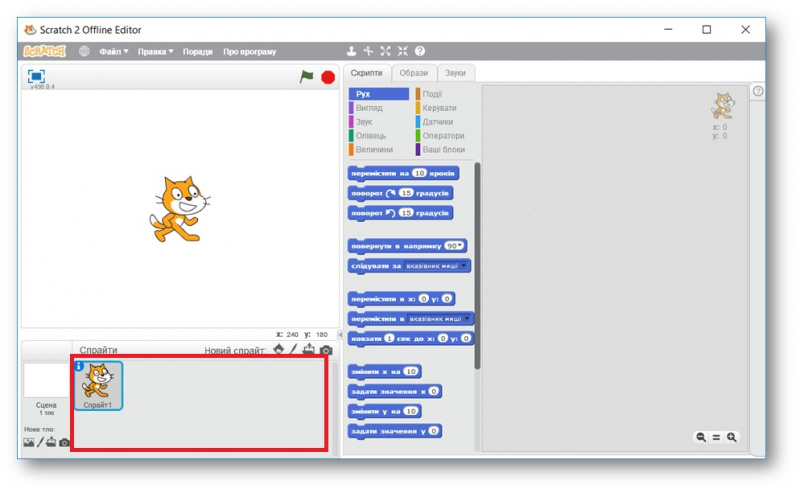Zoom in on the scripts area
800x493 pixels.
(x=732, y=437)
